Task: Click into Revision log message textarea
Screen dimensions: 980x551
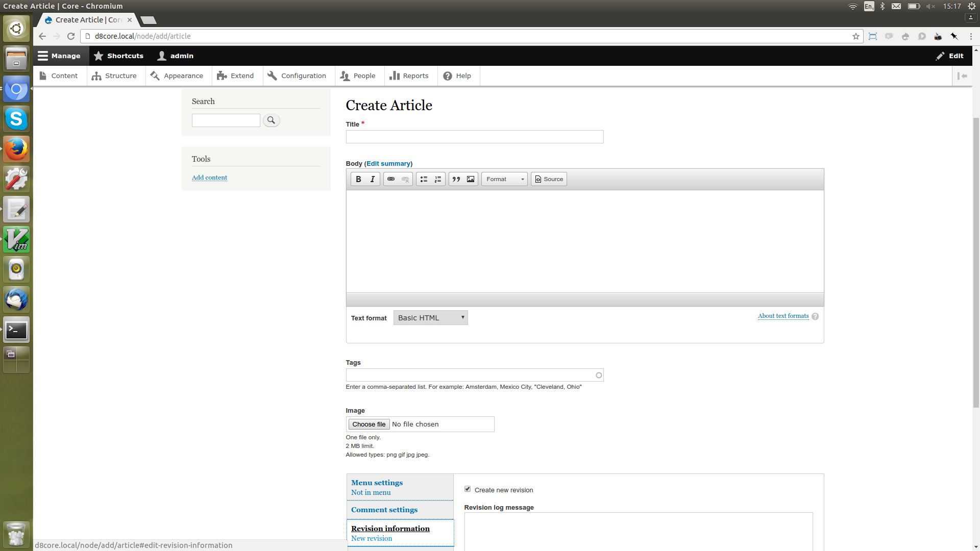Action: click(639, 532)
